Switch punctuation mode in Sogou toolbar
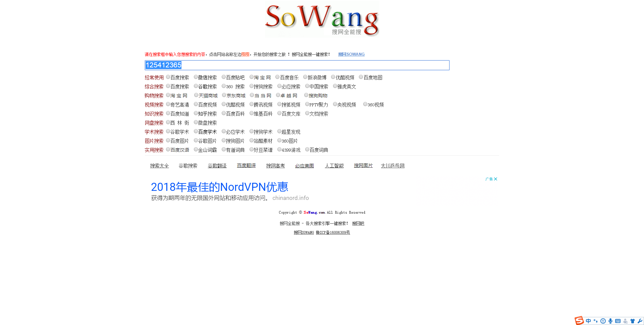 (596, 321)
